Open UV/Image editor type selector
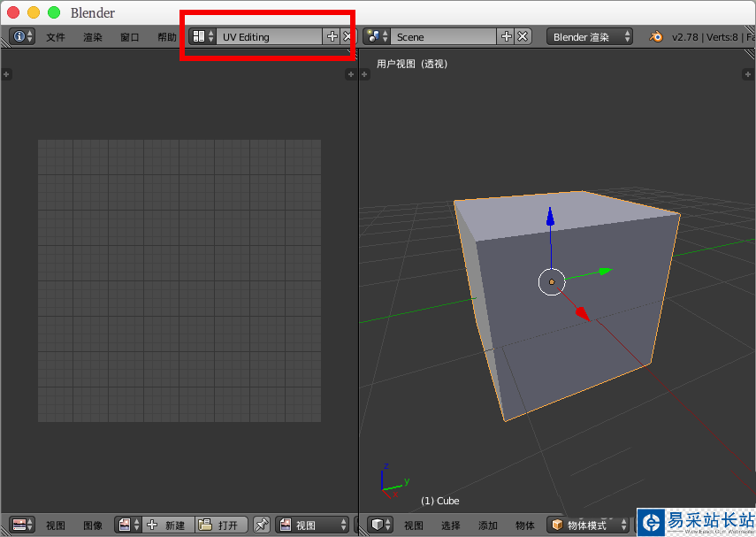 (22, 525)
